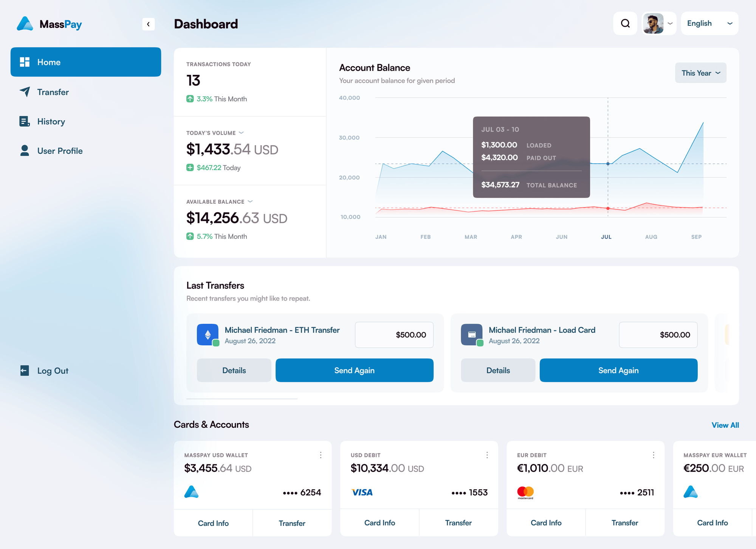Open History from the sidebar
Viewport: 756px width, 549px height.
coord(51,121)
